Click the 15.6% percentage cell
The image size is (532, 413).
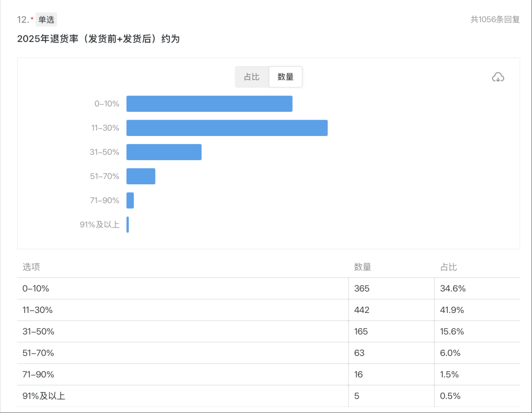point(452,332)
